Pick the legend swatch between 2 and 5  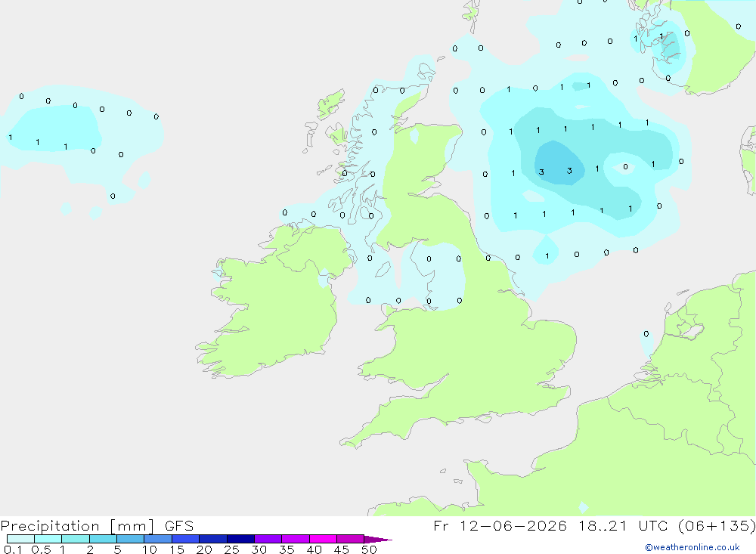103,539
